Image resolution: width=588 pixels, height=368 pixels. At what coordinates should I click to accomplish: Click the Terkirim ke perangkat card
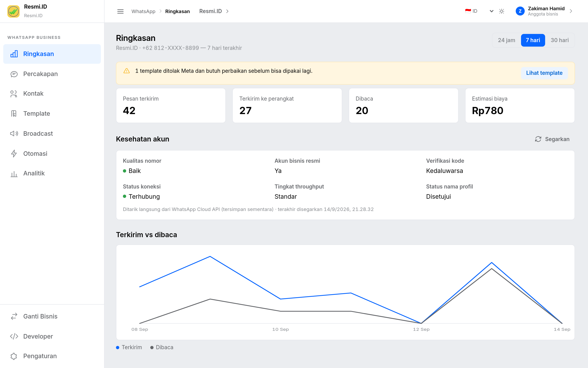tap(287, 105)
